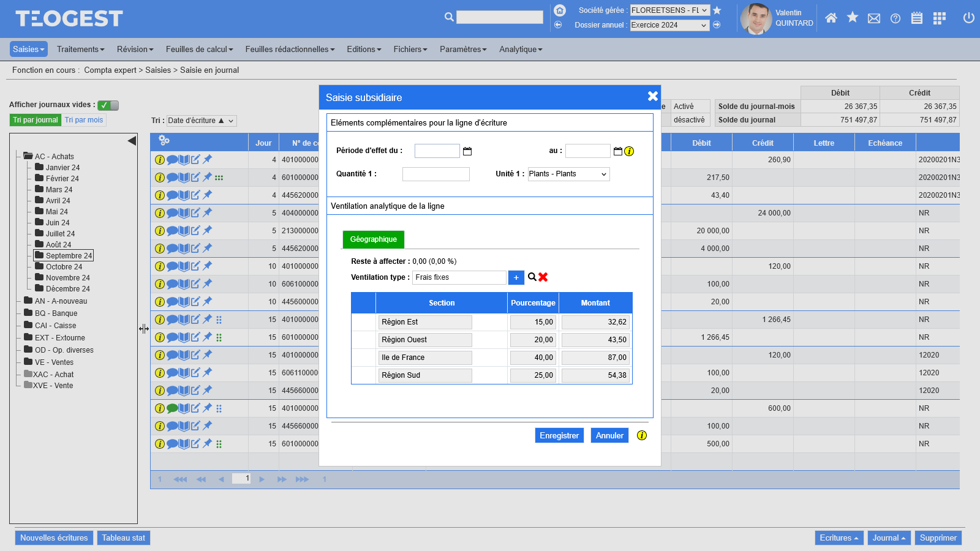Click the blue plus button next to Ventilation type
Viewport: 980px width, 551px height.
coord(516,278)
